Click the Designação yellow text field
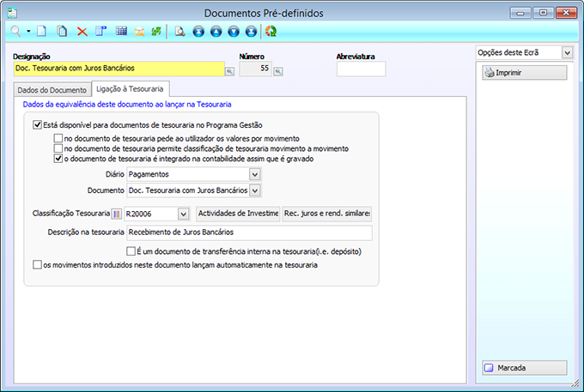Screen dimensions: 584x392 [119, 69]
